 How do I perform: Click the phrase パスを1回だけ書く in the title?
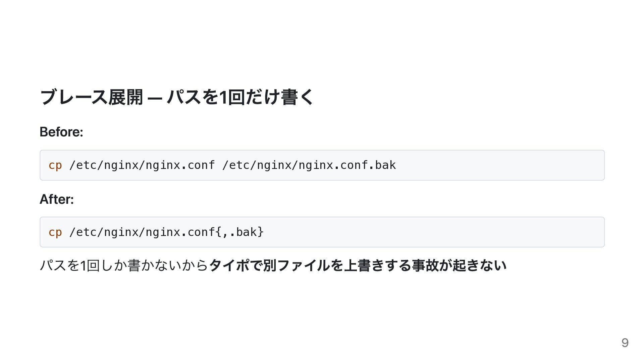click(240, 97)
